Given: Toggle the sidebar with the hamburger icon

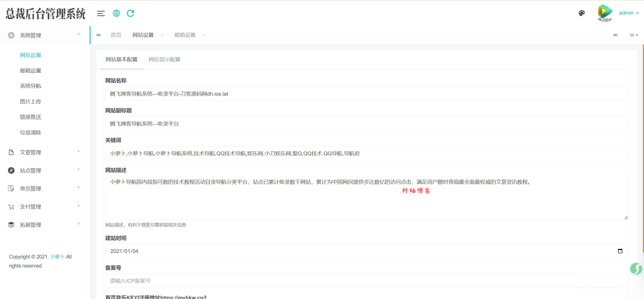Looking at the screenshot, I should coord(101,13).
